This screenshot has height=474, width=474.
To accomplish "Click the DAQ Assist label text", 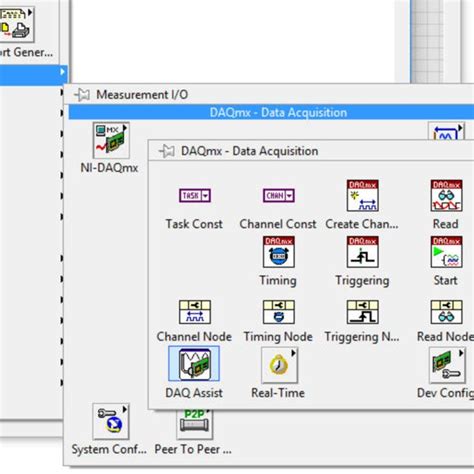I will [x=194, y=393].
